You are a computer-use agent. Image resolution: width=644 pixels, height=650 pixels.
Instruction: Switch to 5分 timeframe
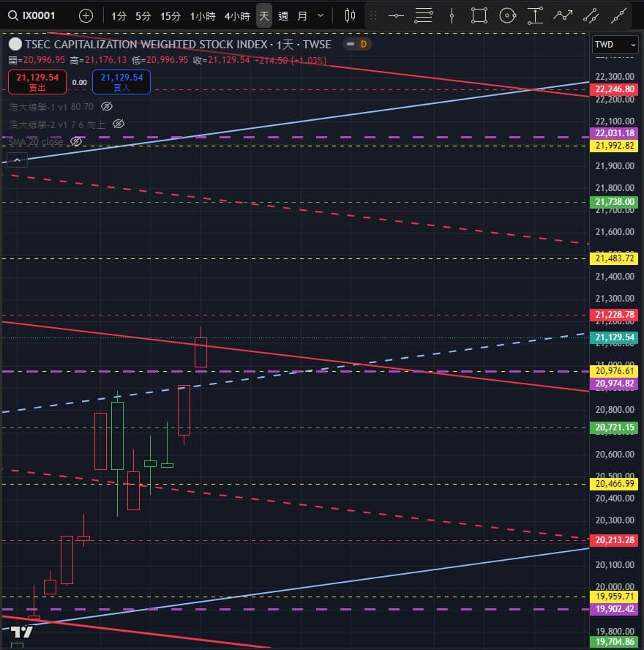tap(143, 16)
